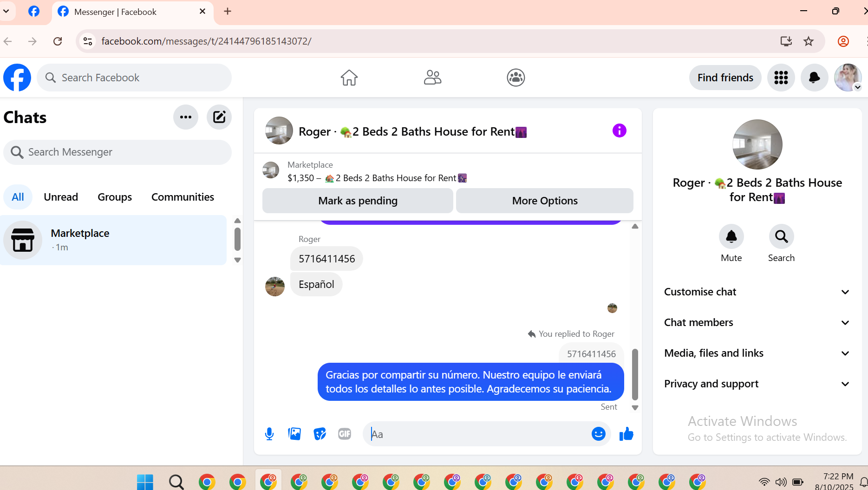
Task: Switch to the first Facebook browser tab
Action: point(34,12)
